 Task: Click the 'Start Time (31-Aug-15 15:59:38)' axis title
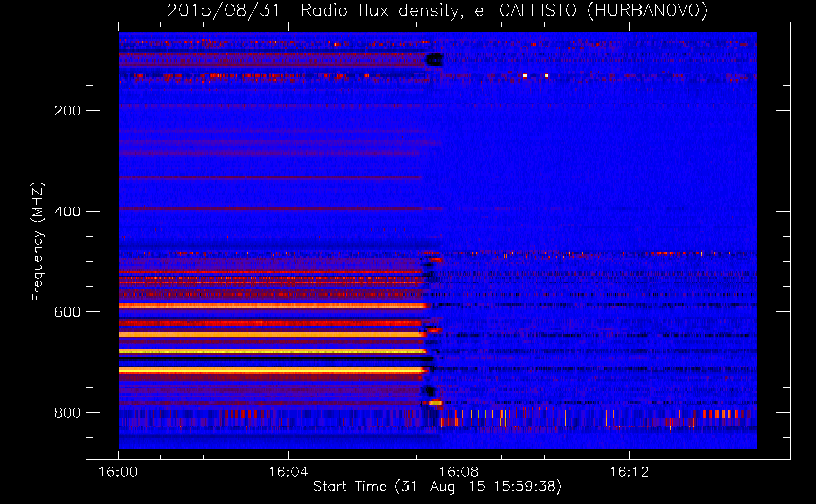tap(437, 487)
